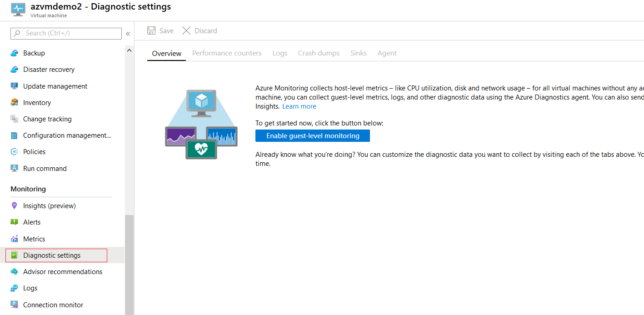The height and width of the screenshot is (315, 644).
Task: Open Logs in the sidebar menu
Action: pos(30,288)
